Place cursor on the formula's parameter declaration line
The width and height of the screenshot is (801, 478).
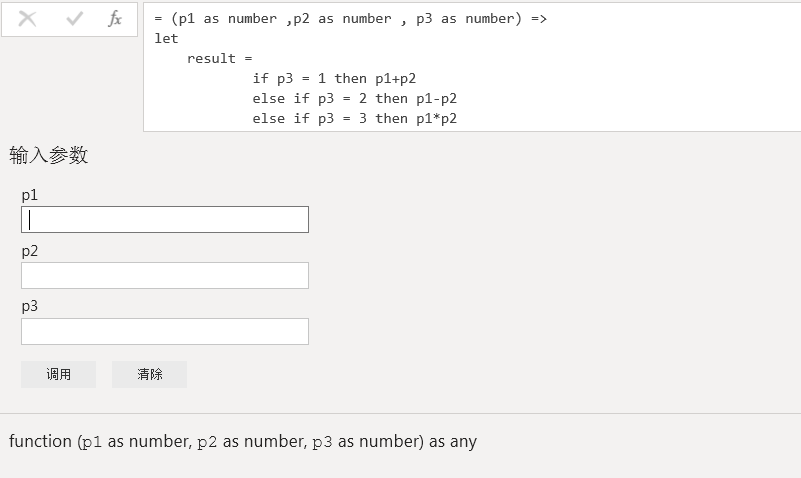(x=350, y=19)
